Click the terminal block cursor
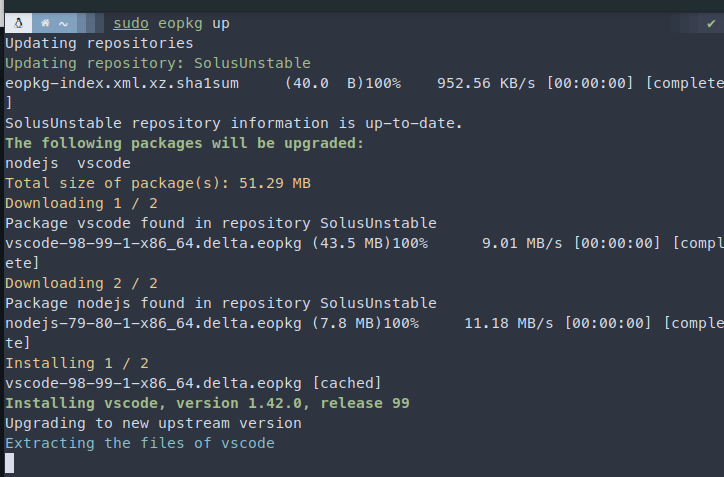 click(9, 463)
